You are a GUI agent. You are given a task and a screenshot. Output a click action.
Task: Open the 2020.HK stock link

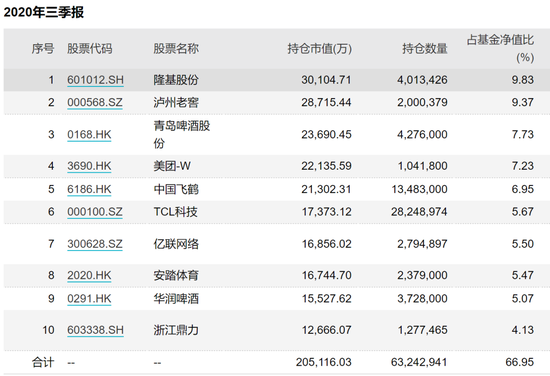point(89,275)
